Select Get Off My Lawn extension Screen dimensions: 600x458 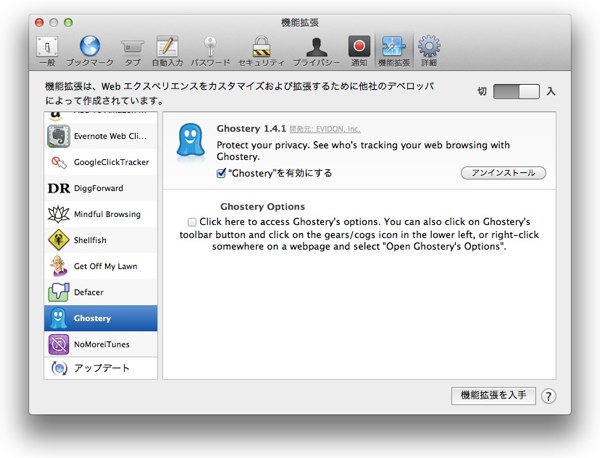click(x=101, y=266)
